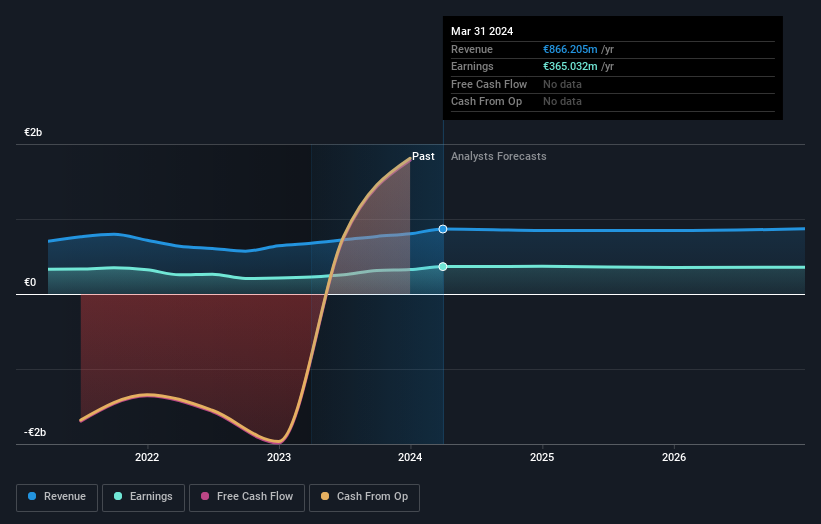Click the blue Revenue data point marker

[443, 229]
